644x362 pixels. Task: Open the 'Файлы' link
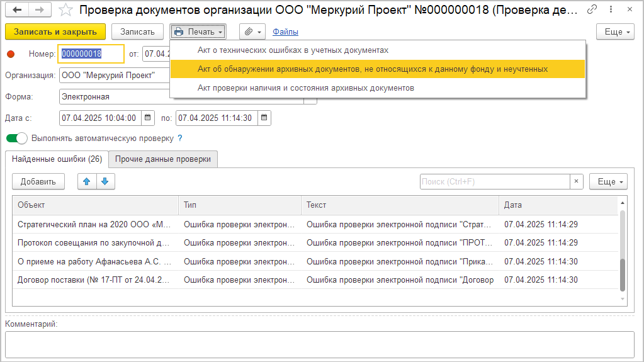pyautogui.click(x=285, y=31)
